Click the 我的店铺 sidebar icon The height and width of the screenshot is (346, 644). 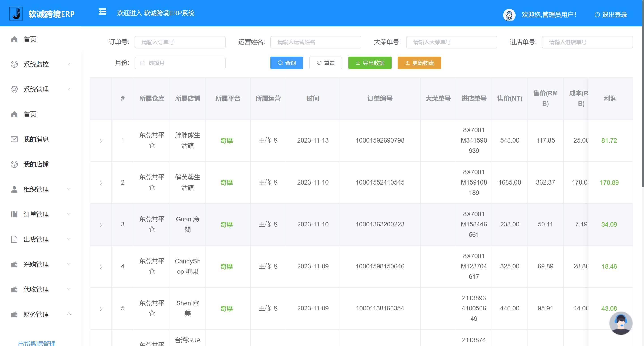pos(14,164)
